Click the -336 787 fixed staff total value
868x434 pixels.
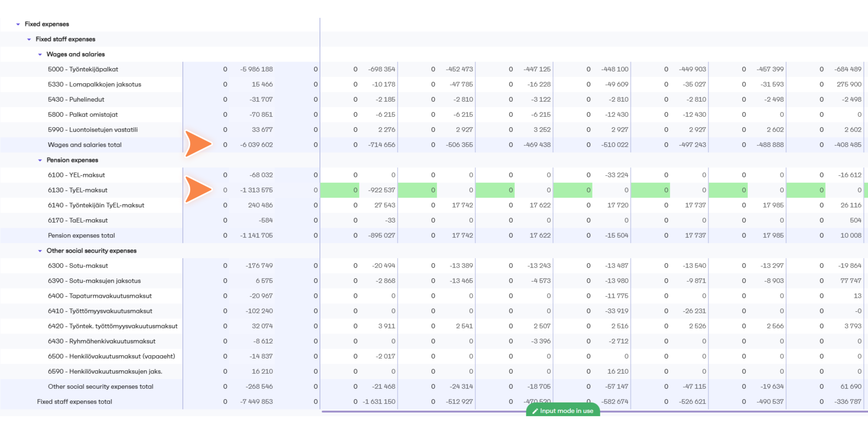[x=848, y=402]
